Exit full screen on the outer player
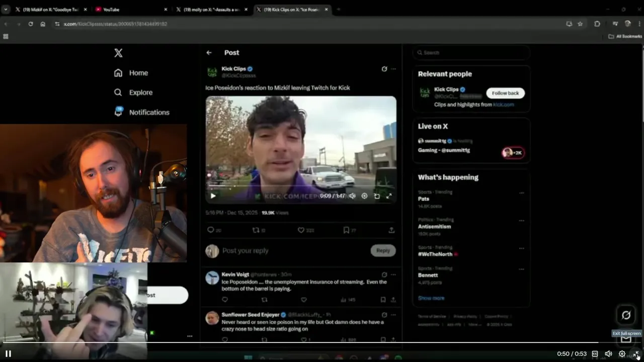The height and width of the screenshot is (362, 644). pyautogui.click(x=636, y=354)
